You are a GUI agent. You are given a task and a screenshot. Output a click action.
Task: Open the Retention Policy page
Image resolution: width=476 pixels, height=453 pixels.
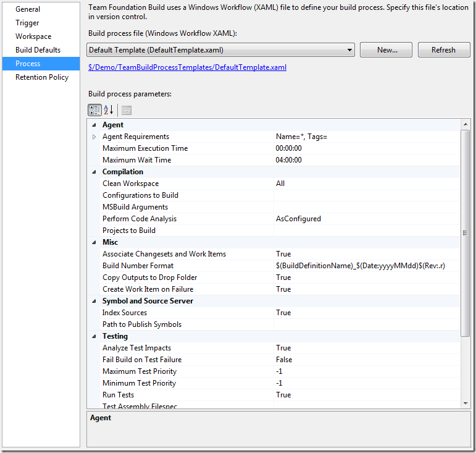point(42,77)
